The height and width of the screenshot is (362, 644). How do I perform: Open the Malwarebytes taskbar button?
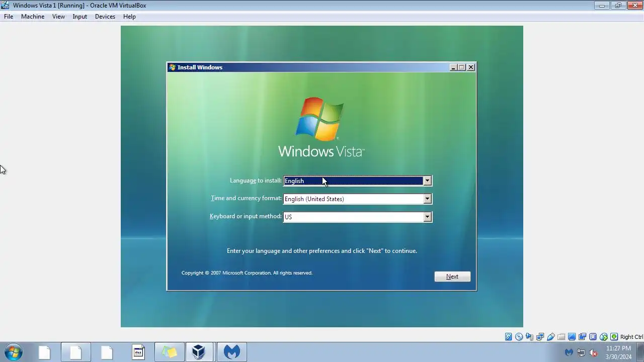[231, 352]
